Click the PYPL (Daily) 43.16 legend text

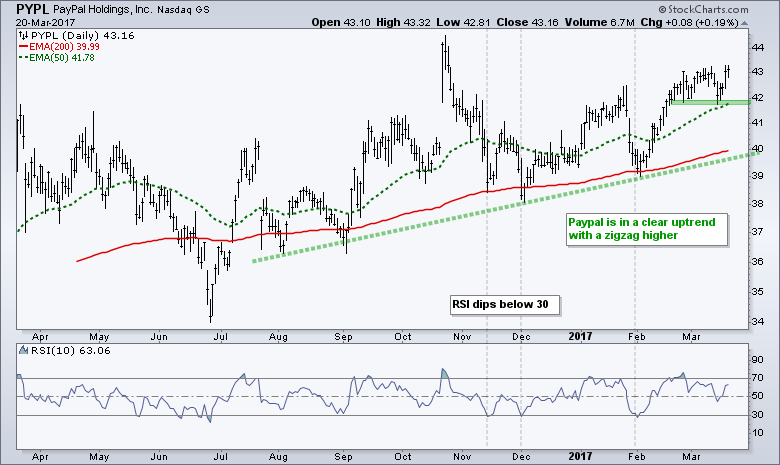pyautogui.click(x=83, y=35)
